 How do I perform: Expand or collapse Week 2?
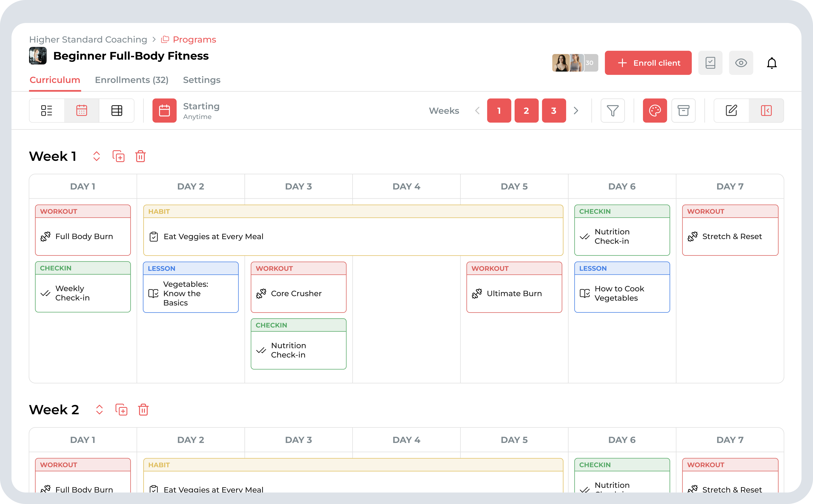click(99, 409)
